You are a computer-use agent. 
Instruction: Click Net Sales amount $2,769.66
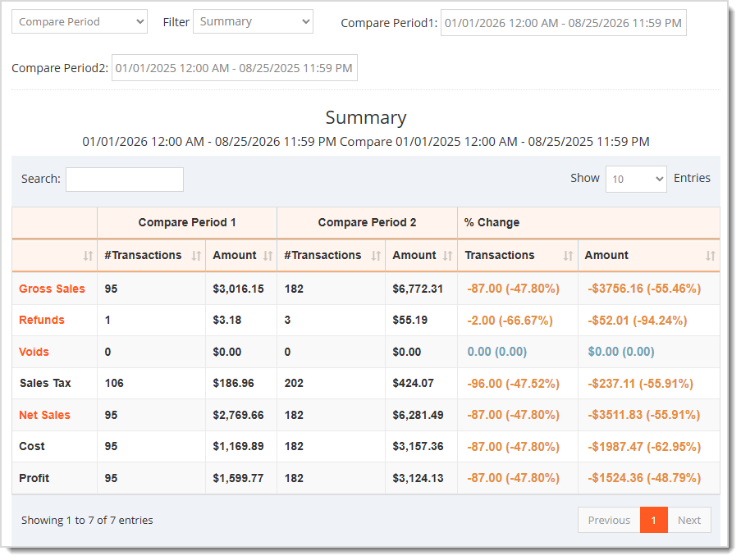tap(238, 415)
